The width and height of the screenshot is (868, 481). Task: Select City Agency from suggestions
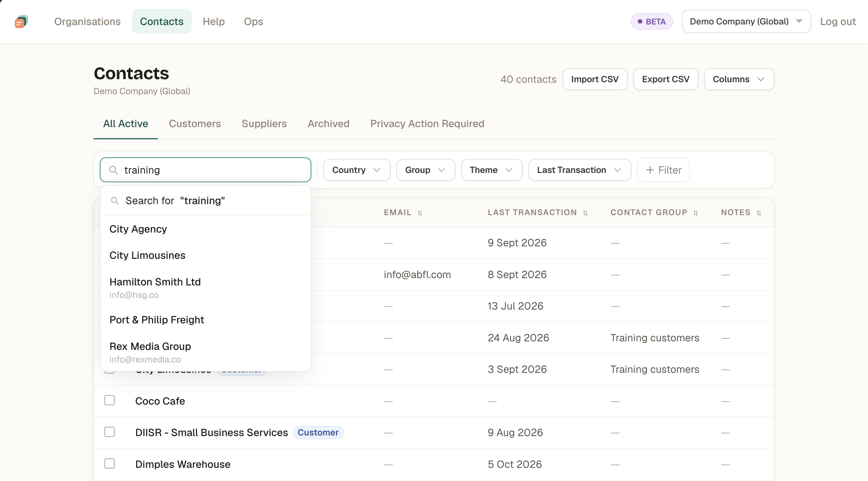(x=206, y=229)
